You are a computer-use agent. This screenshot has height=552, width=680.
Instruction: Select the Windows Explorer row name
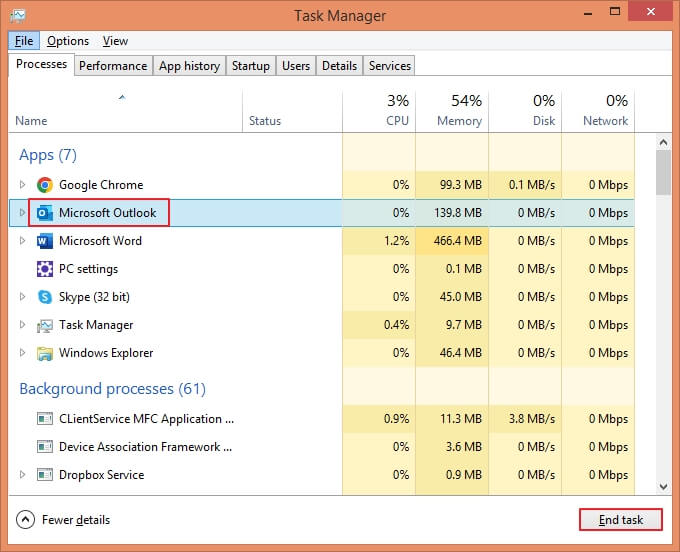(106, 353)
